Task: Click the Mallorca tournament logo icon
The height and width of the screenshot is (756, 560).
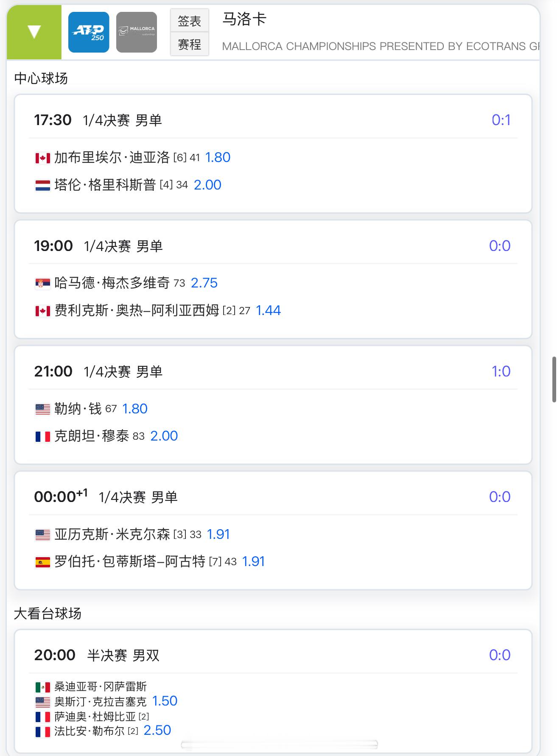Action: click(137, 32)
